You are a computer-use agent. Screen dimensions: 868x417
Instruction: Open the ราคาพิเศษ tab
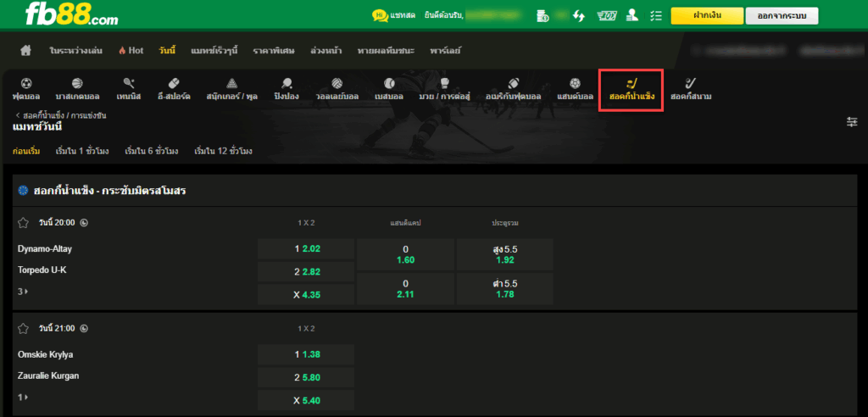tap(274, 50)
